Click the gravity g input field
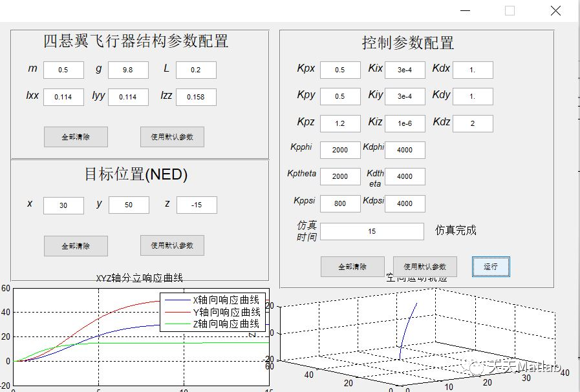Viewport: 580px width, 392px height. click(x=128, y=70)
